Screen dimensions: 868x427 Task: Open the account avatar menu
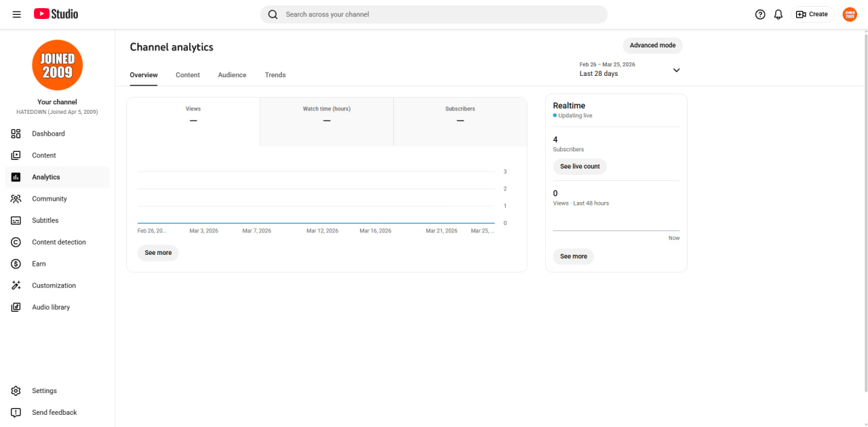click(x=850, y=14)
